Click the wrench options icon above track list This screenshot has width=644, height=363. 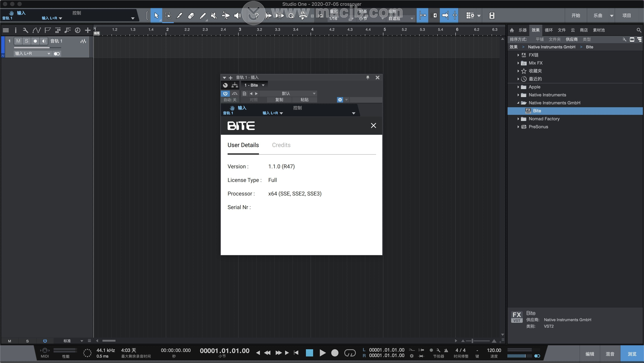[x=25, y=30]
